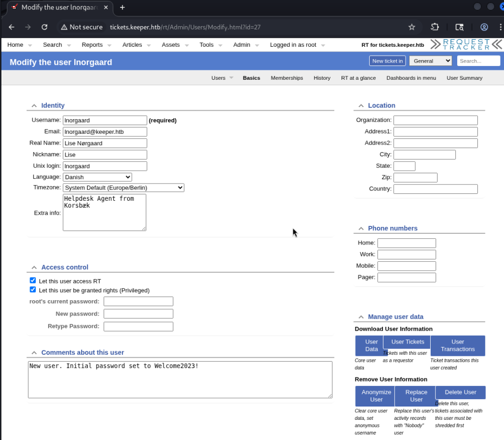
Task: Switch to the Memberships tab
Action: click(286, 78)
